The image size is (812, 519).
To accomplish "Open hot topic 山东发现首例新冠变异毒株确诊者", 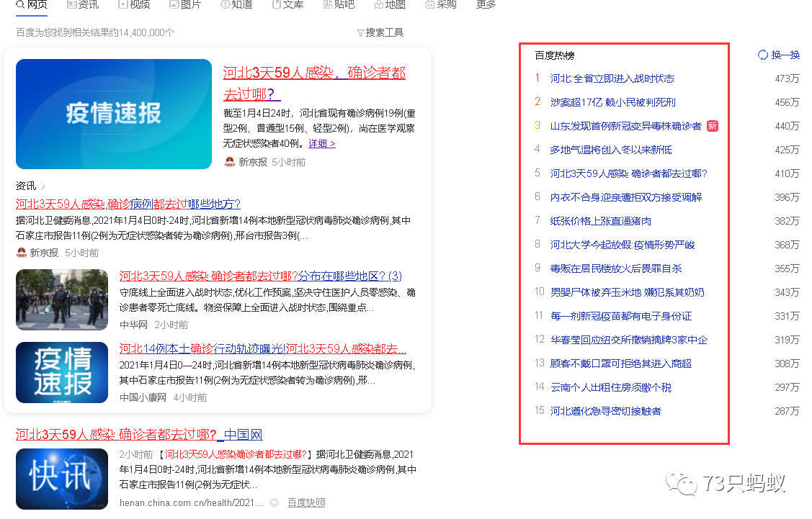I will tap(625, 126).
